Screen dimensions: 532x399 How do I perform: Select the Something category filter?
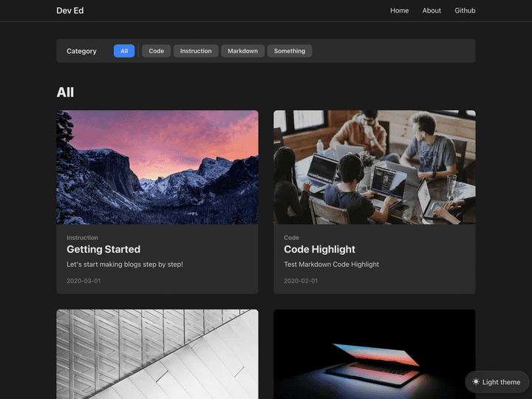pos(290,51)
